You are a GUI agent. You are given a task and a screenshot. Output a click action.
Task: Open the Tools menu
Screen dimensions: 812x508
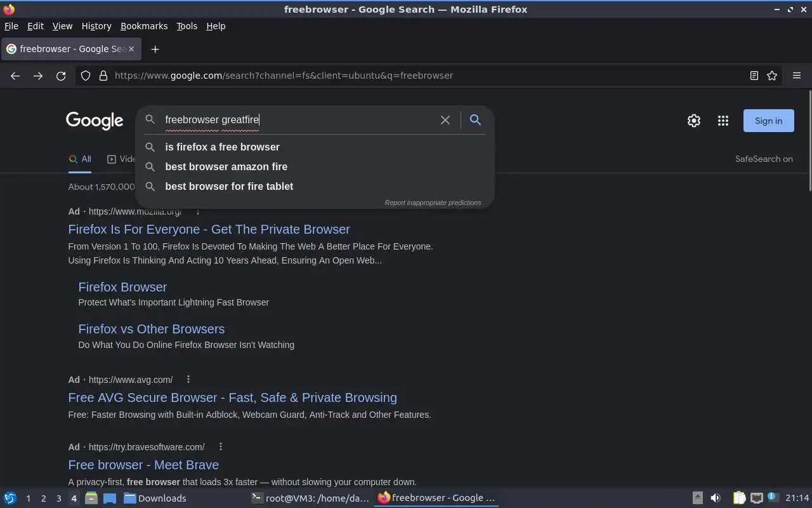click(x=187, y=26)
